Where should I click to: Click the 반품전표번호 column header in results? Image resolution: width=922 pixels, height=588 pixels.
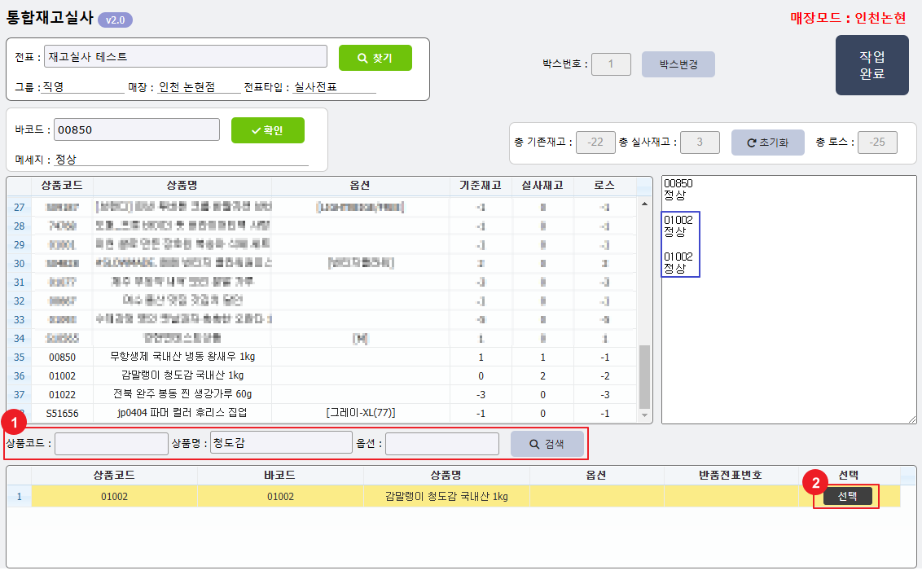coord(731,475)
